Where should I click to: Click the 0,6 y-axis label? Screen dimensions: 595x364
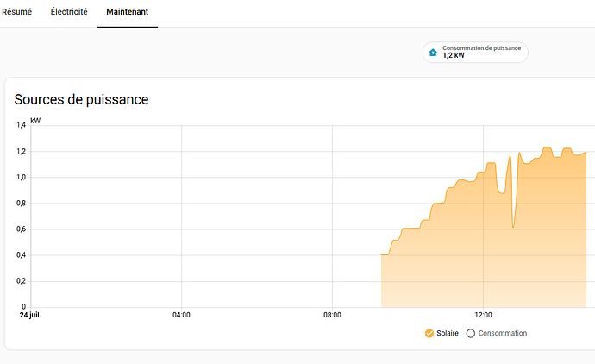tap(21, 229)
